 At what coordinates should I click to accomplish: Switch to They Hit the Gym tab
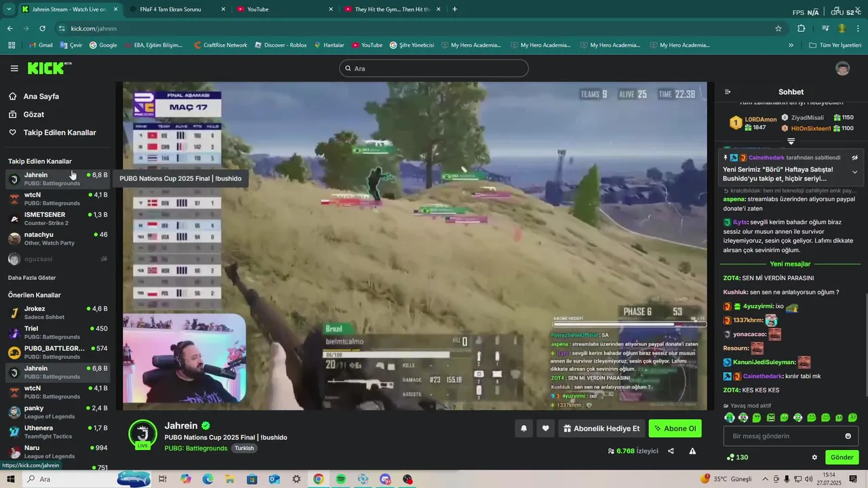[x=393, y=9]
